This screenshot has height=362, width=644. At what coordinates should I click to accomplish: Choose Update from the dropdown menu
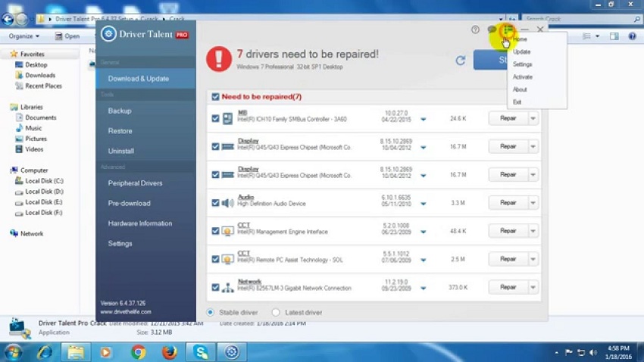521,51
